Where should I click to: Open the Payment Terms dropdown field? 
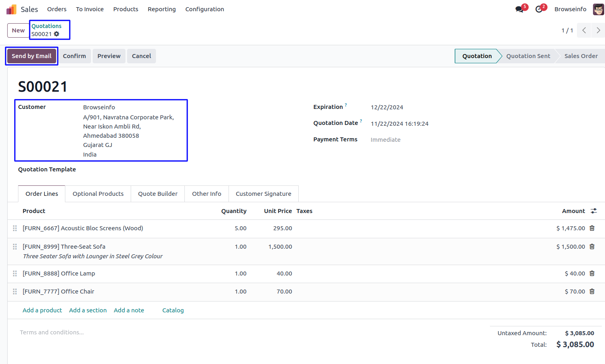coord(401,140)
